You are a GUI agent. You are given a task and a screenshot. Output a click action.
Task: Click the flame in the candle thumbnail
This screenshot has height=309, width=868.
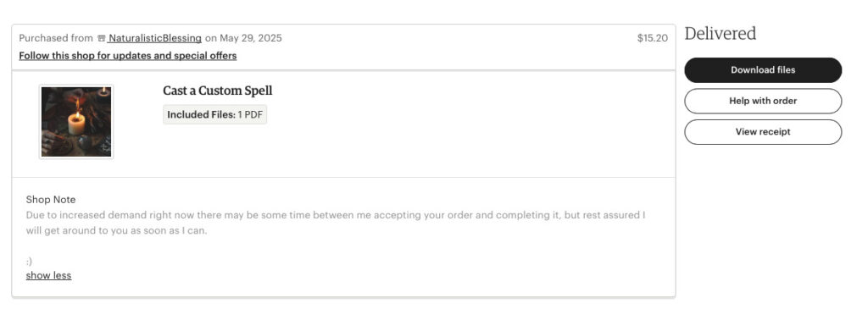(x=77, y=106)
